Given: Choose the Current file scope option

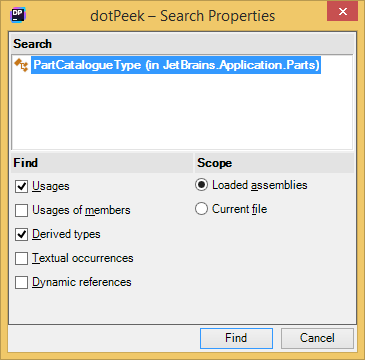Looking at the screenshot, I should (202, 209).
